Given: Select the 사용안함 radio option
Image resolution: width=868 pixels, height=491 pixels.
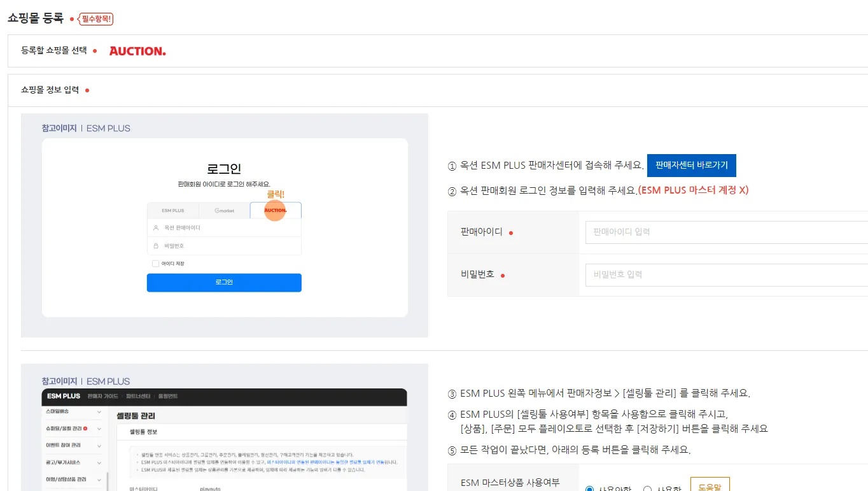Looking at the screenshot, I should [x=589, y=490].
